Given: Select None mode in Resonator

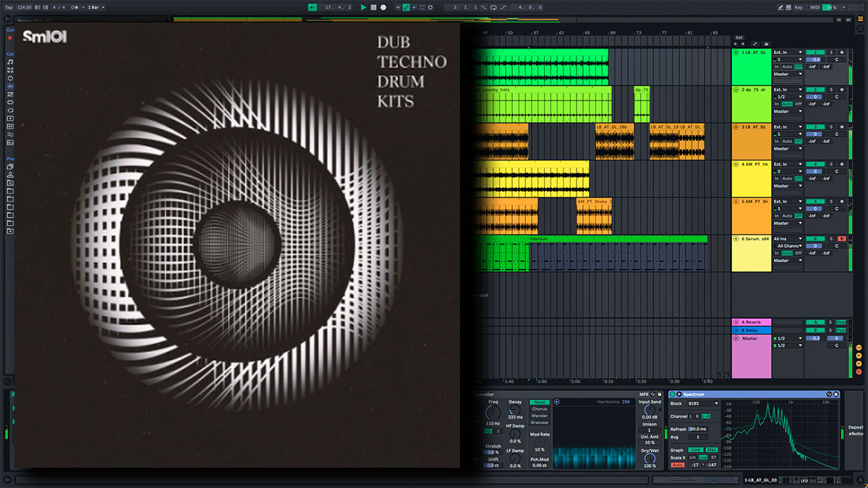Looking at the screenshot, I should tap(540, 402).
